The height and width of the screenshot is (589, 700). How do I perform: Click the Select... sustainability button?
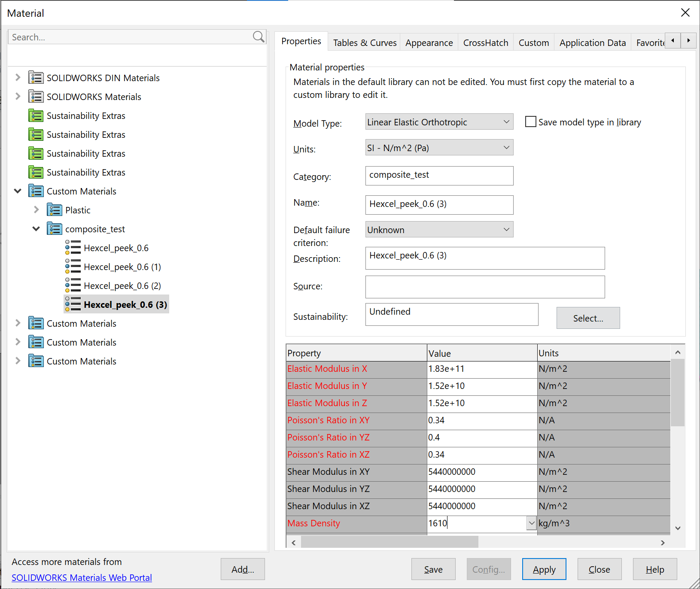tap(588, 318)
